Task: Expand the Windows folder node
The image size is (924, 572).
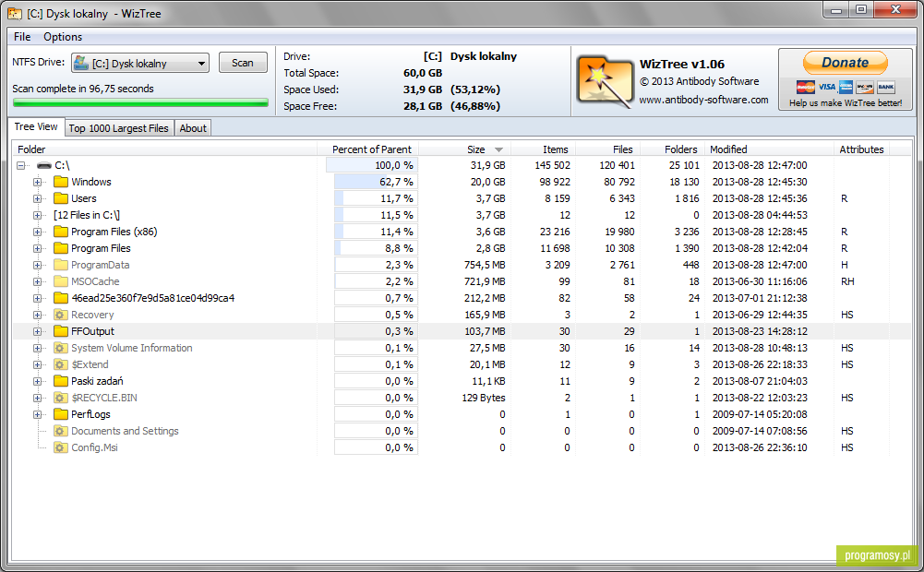Action: (38, 182)
